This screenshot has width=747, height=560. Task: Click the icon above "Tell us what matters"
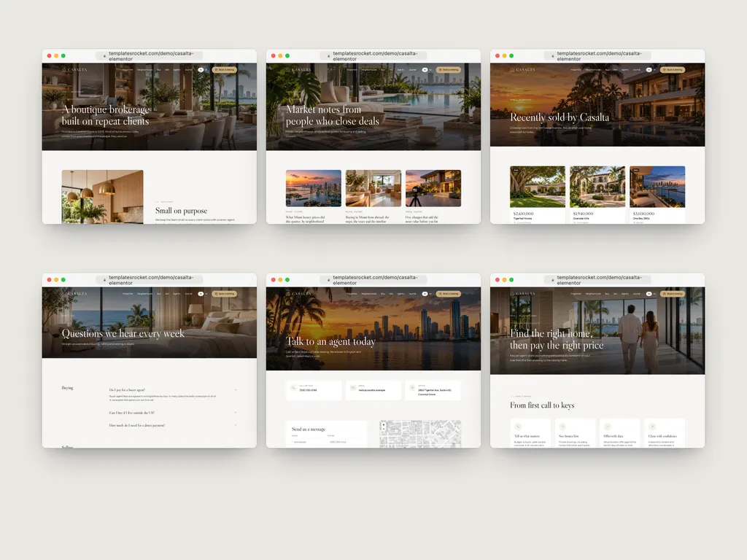[x=518, y=427]
